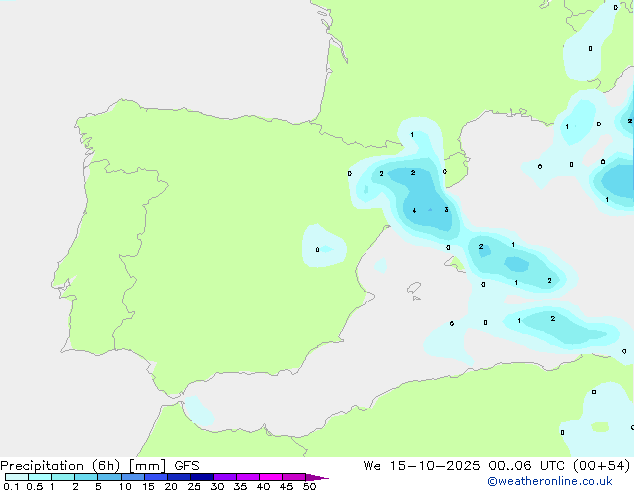The height and width of the screenshot is (490, 634).
Task: Click the '50' legend scale label
Action: 309,486
